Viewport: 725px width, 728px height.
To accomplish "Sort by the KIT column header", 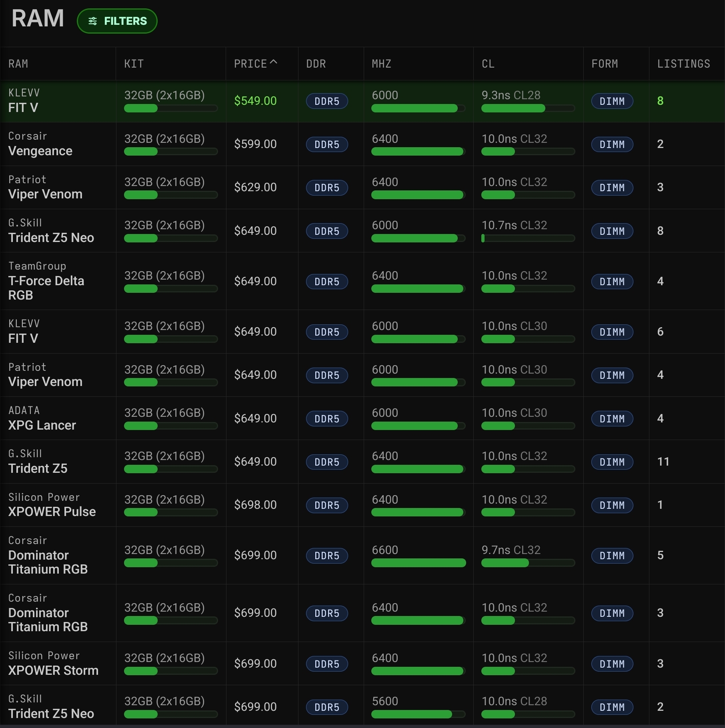I will (134, 64).
